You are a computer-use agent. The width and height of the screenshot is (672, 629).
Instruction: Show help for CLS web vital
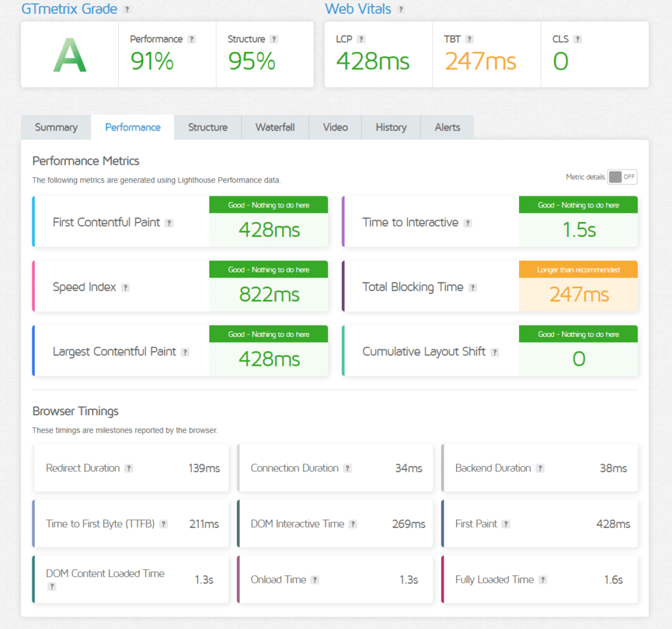[x=577, y=39]
